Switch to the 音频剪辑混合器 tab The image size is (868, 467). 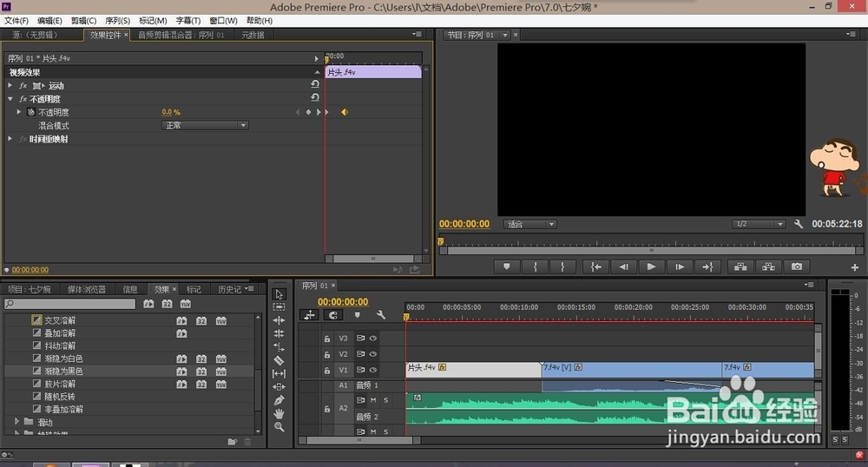tap(181, 35)
